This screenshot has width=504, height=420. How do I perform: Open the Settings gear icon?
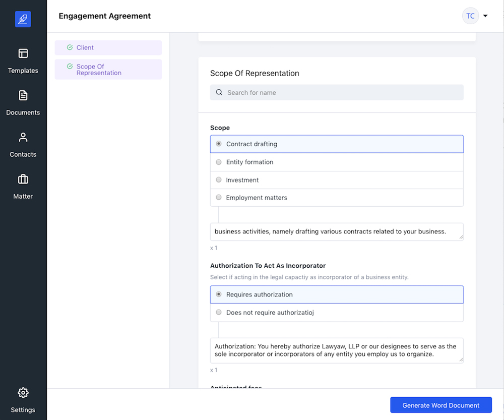[23, 393]
